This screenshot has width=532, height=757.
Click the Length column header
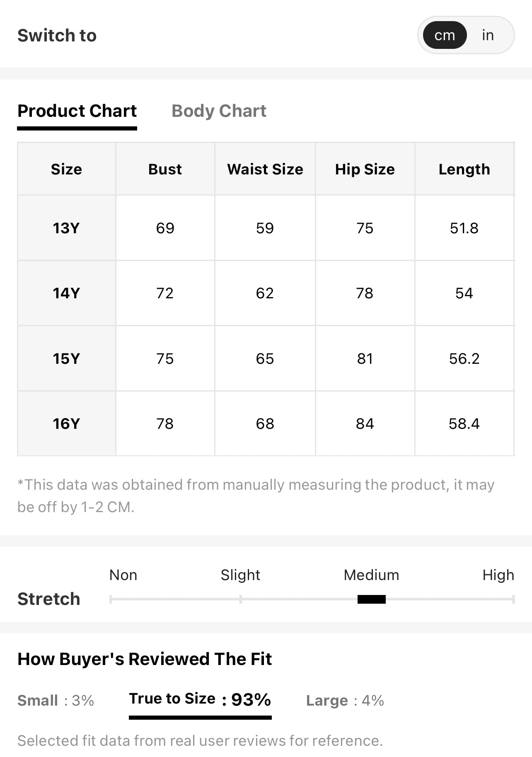click(x=464, y=169)
